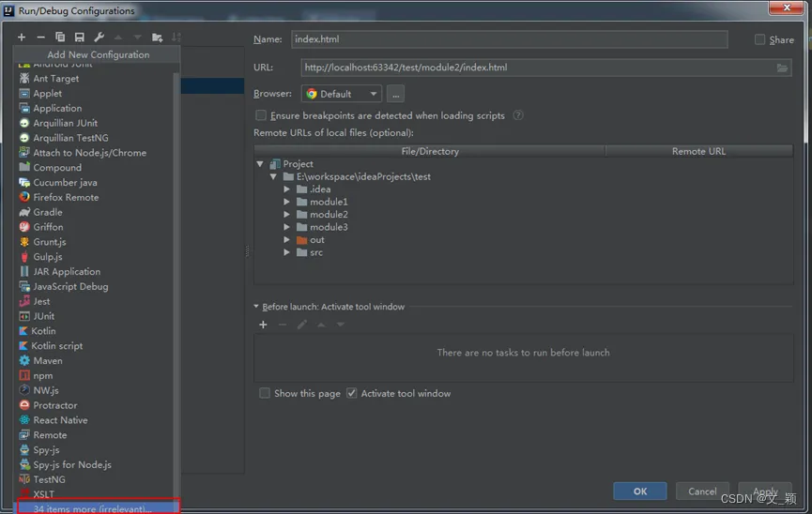
Task: Enable Ensure breakpoints are detected checkbox
Action: tap(261, 115)
